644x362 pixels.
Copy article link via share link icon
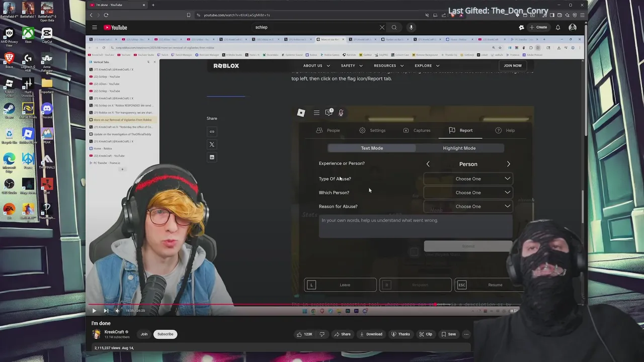(x=212, y=132)
